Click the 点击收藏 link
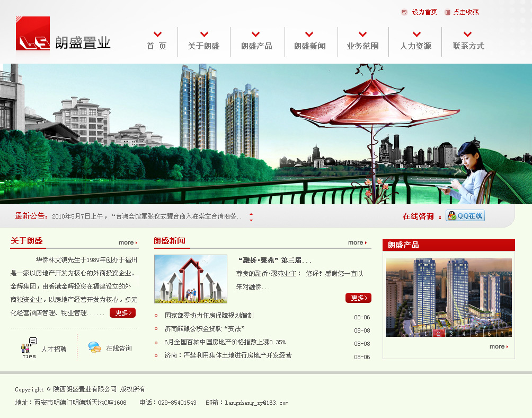 pos(466,12)
